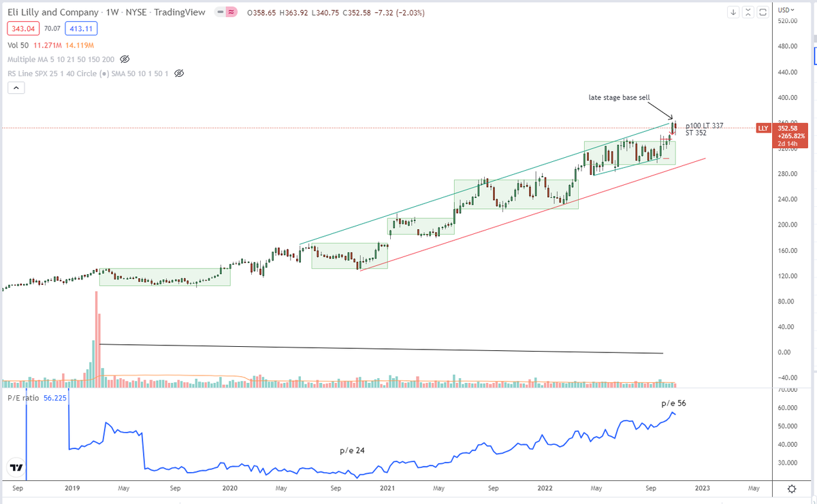The height and width of the screenshot is (504, 817).
Task: Click the 2021 time axis label
Action: [x=387, y=488]
